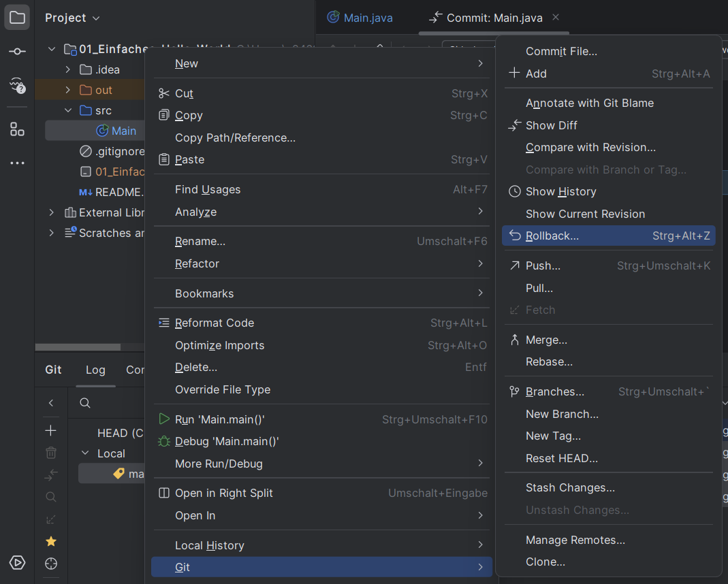The width and height of the screenshot is (728, 584).
Task: Collapse Git branches panel with back arrow
Action: tap(51, 403)
